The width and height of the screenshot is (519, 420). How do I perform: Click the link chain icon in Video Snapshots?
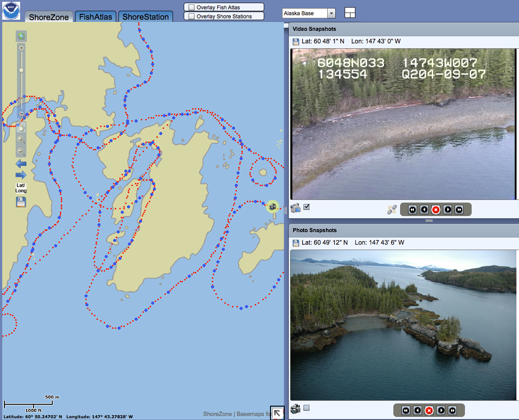point(391,209)
